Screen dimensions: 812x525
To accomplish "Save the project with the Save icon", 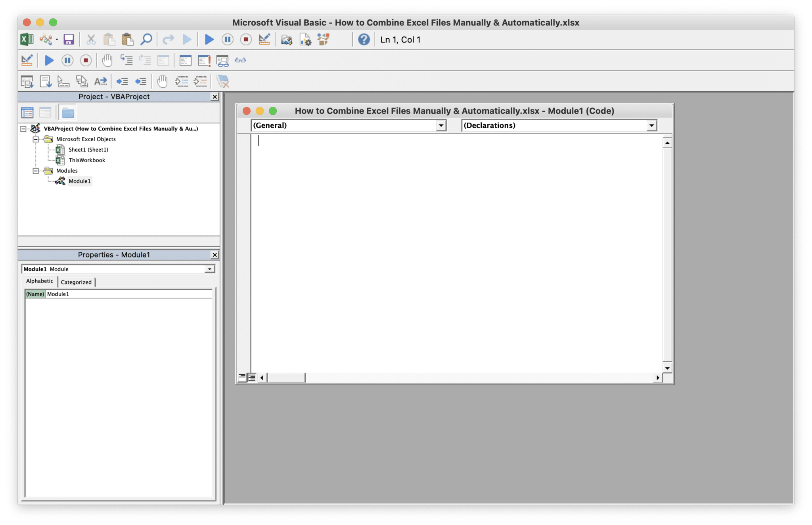I will [70, 39].
